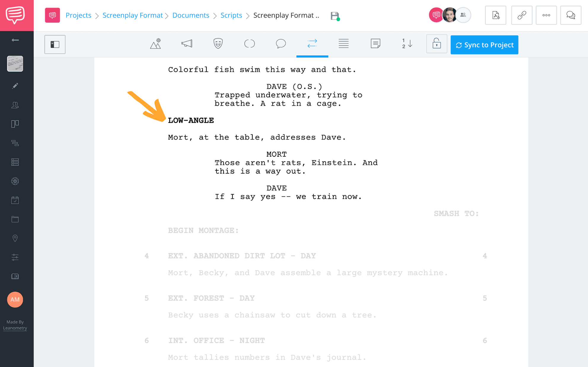Select the Scripts breadcrumb navigation item
The width and height of the screenshot is (588, 367).
(231, 15)
